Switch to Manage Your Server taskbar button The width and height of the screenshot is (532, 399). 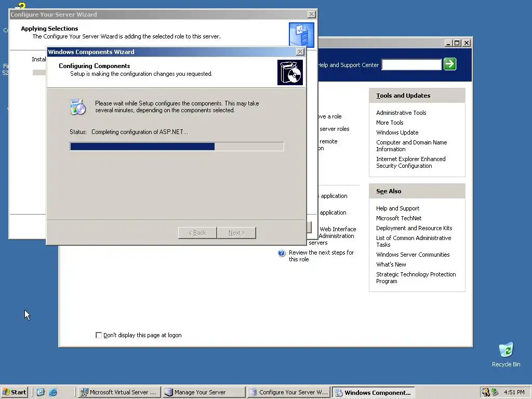204,392
